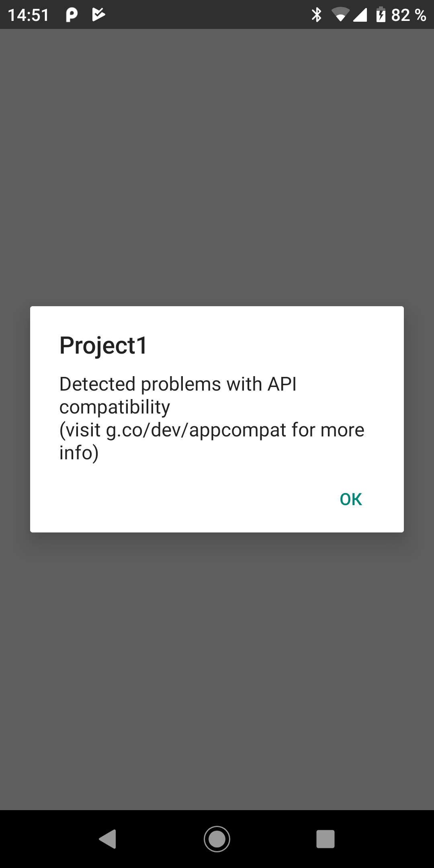Tap the dimmed background below the dialog
434x868 pixels.
[x=217, y=671]
